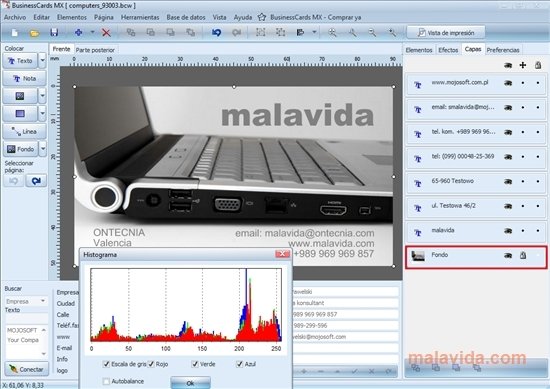Open the Archivo menu

(15, 17)
